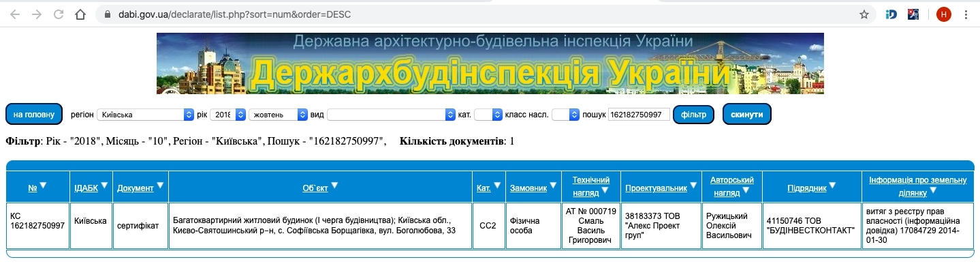
Task: Click the sort arrow beside Підрядник
Action: tap(833, 186)
